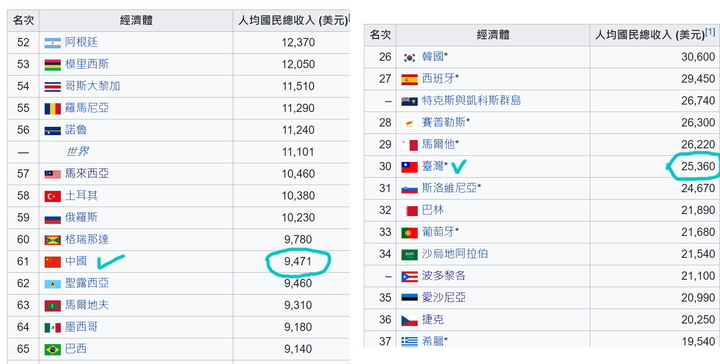
Task: Open the 斯洛維尼亞 link
Action: (449, 188)
